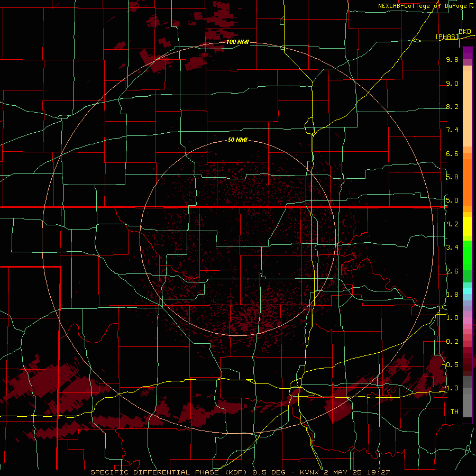Pick the cyan segment of color bar

pos(467,291)
